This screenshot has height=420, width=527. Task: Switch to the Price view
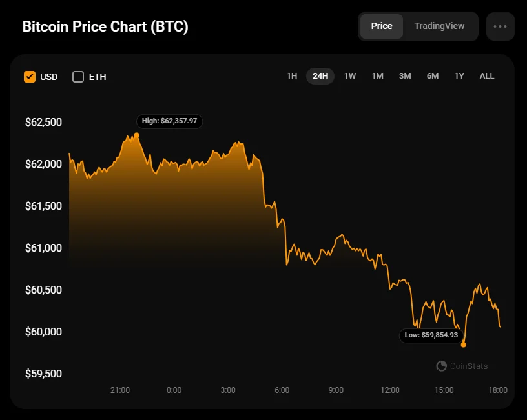[382, 26]
